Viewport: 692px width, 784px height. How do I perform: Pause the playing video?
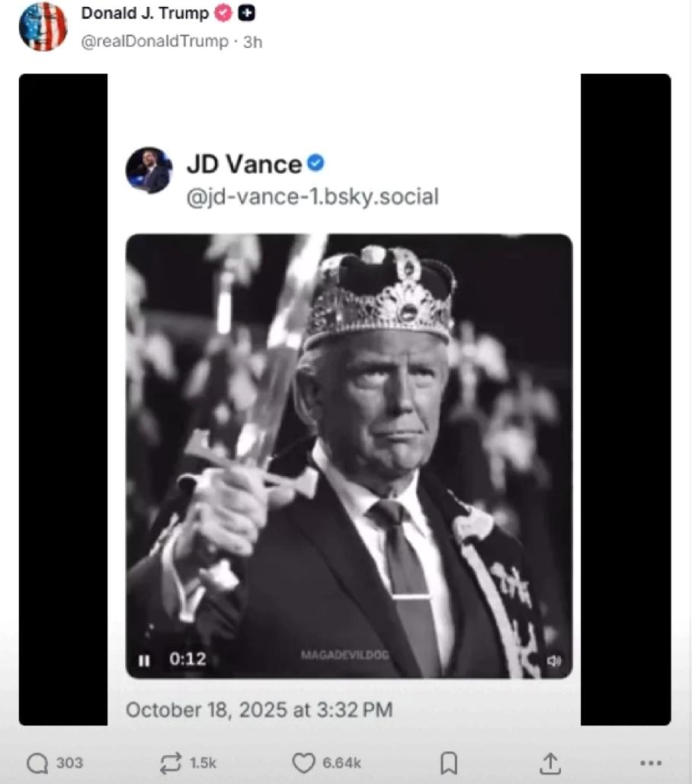pyautogui.click(x=144, y=660)
